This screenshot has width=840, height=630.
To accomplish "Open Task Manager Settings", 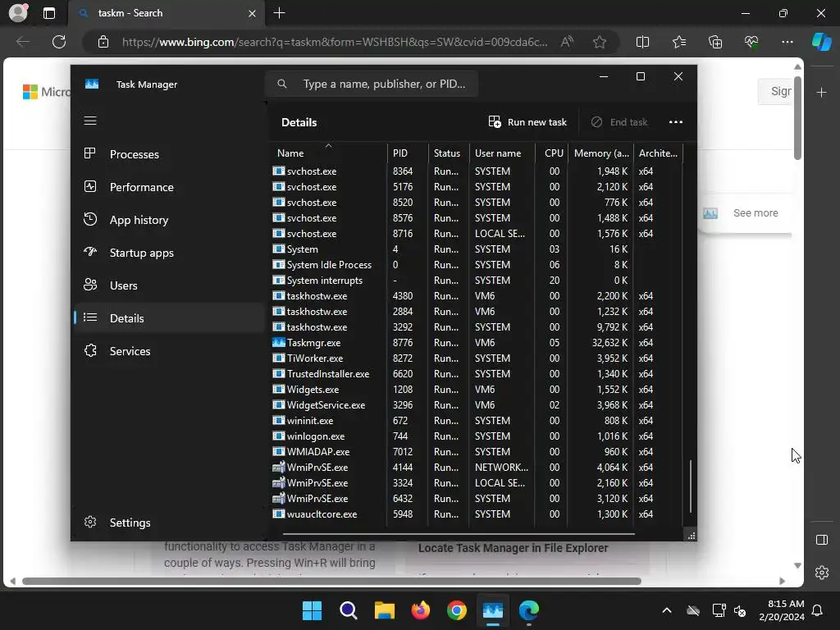I will coord(169,523).
